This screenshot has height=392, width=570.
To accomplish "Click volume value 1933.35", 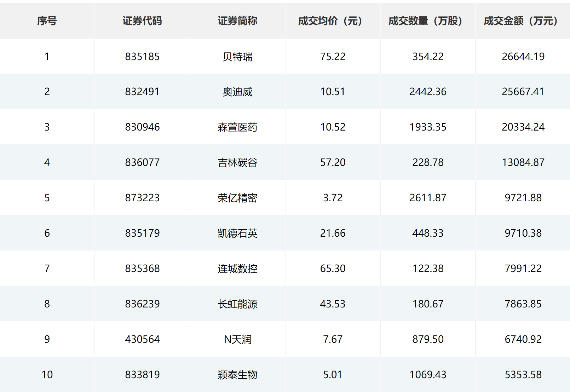I will 428,127.
